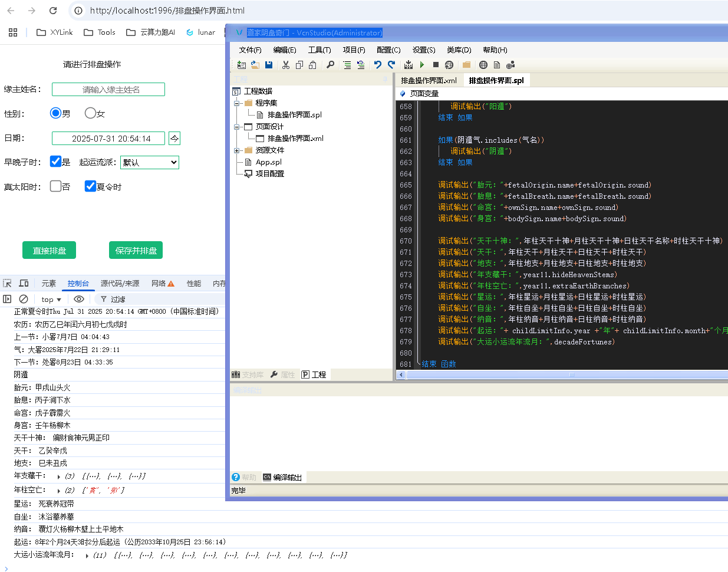Click the paste icon in VcnStudio toolbar
The height and width of the screenshot is (572, 728).
tap(312, 65)
